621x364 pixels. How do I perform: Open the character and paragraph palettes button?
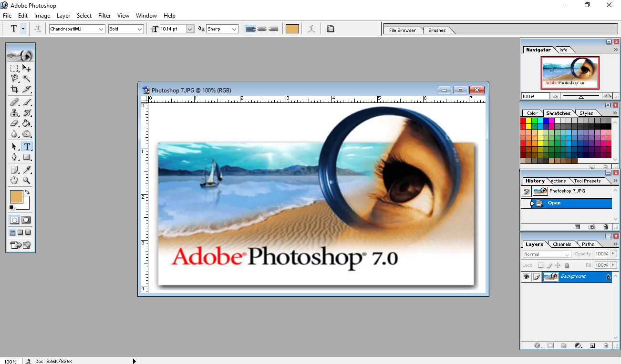pyautogui.click(x=331, y=29)
